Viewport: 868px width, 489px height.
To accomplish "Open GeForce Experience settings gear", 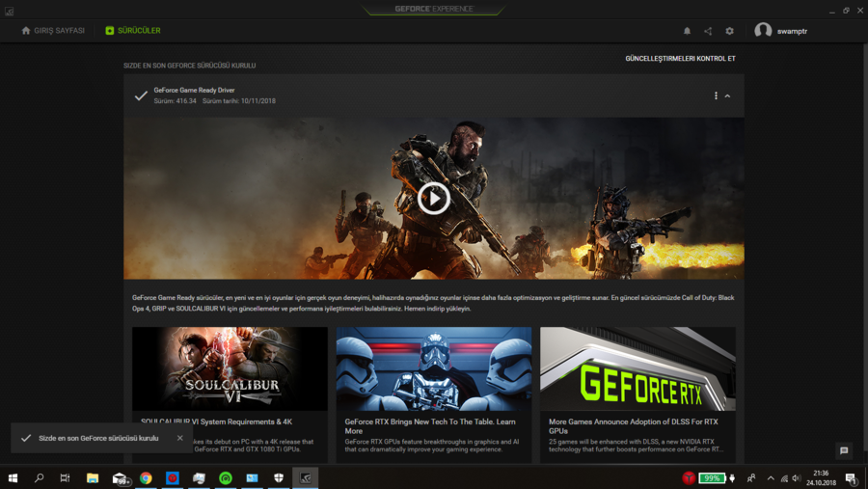I will 730,31.
